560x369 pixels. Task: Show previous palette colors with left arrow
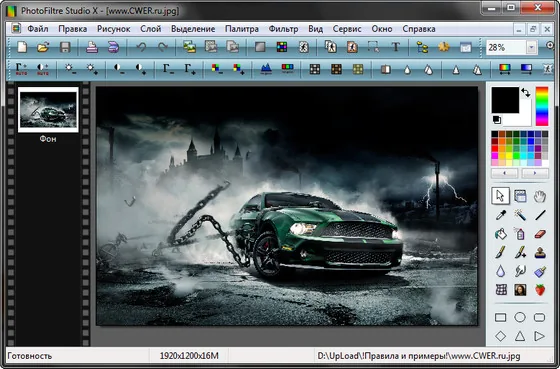(504, 173)
